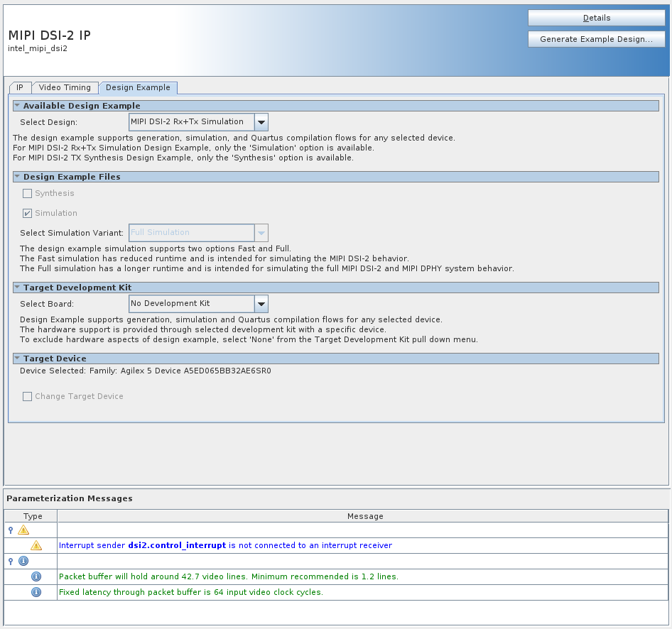Collapse the Available Design Example section
The height and width of the screenshot is (629, 672).
click(17, 105)
